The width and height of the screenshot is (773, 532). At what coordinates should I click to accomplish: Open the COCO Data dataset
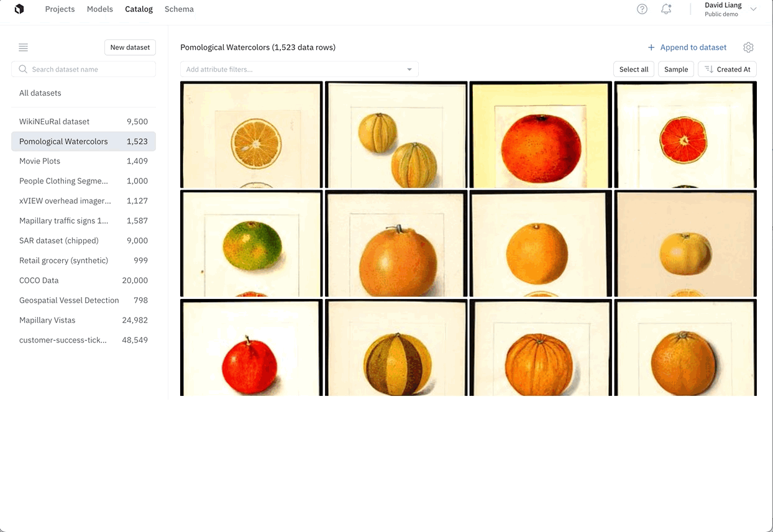tap(83, 280)
